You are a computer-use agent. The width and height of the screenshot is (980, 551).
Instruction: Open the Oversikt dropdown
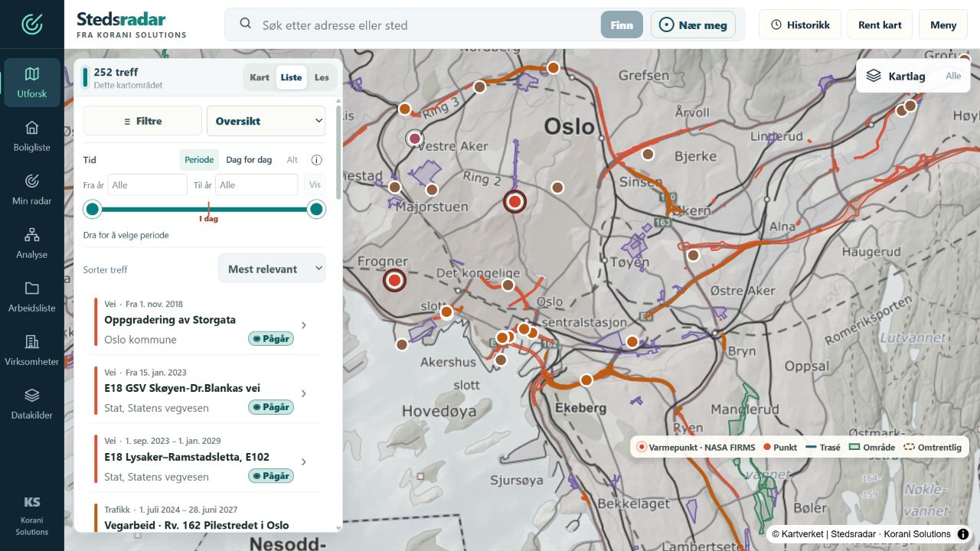[x=266, y=121]
